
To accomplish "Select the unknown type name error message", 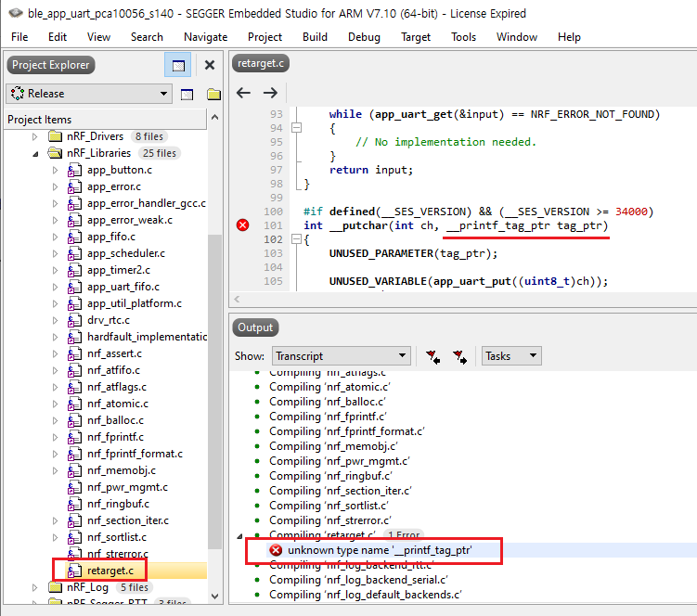I will (x=380, y=550).
